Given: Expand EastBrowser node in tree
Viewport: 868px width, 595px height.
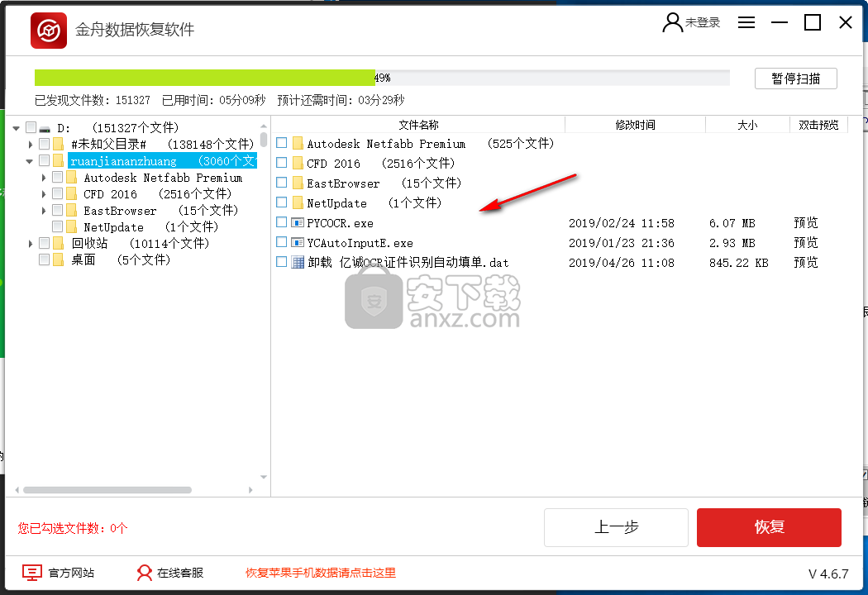Looking at the screenshot, I should (x=44, y=211).
